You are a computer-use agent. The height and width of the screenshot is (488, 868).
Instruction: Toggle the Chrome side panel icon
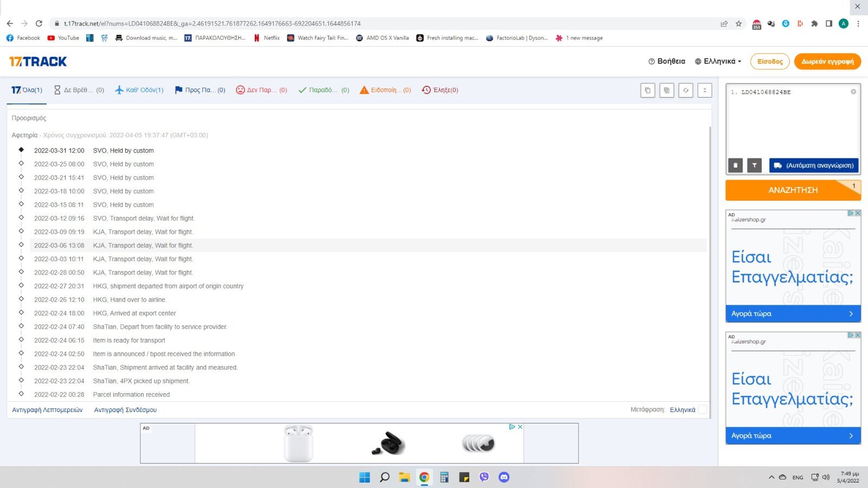click(829, 23)
